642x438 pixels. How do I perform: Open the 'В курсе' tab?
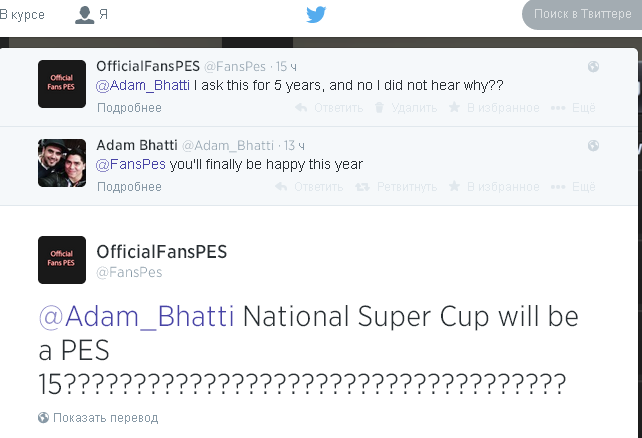24,15
